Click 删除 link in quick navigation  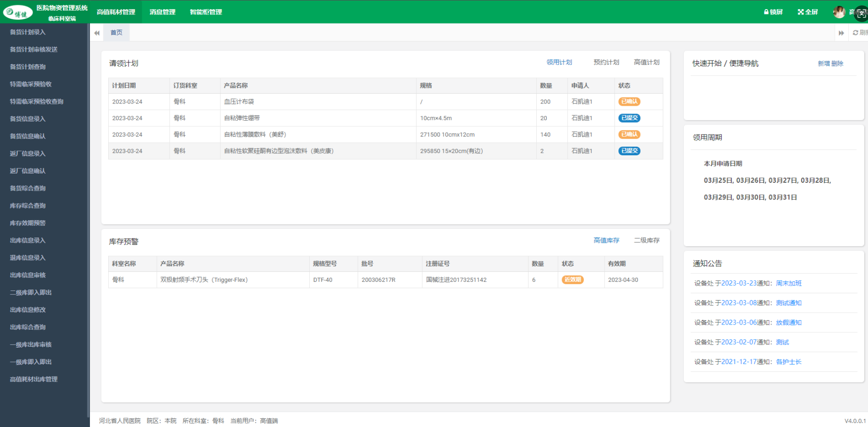(x=837, y=63)
